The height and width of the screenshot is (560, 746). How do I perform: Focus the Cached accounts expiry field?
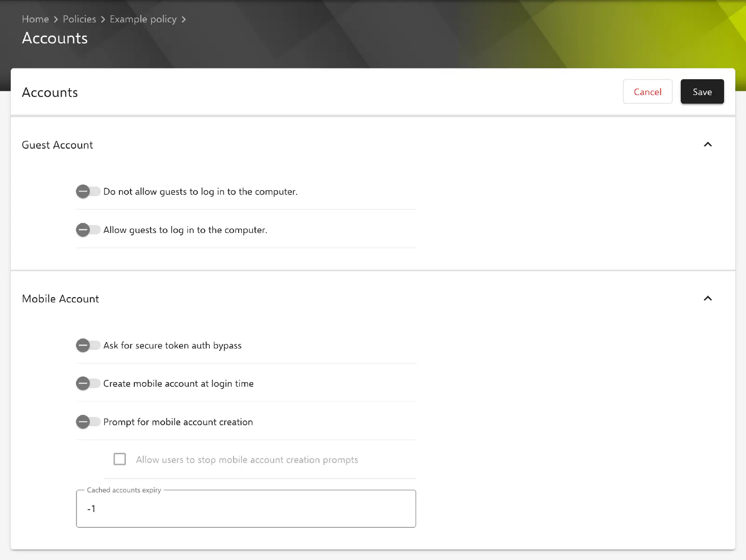click(246, 509)
